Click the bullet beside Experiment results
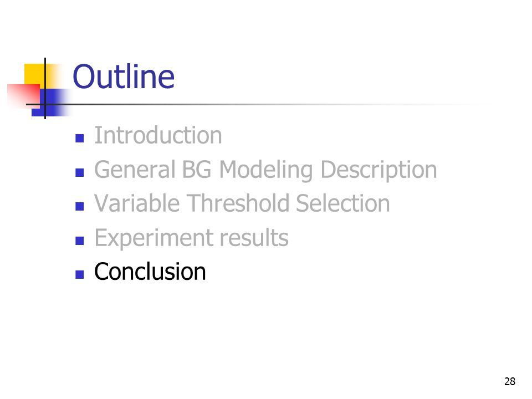This screenshot has height=399, width=532. pyautogui.click(x=80, y=241)
